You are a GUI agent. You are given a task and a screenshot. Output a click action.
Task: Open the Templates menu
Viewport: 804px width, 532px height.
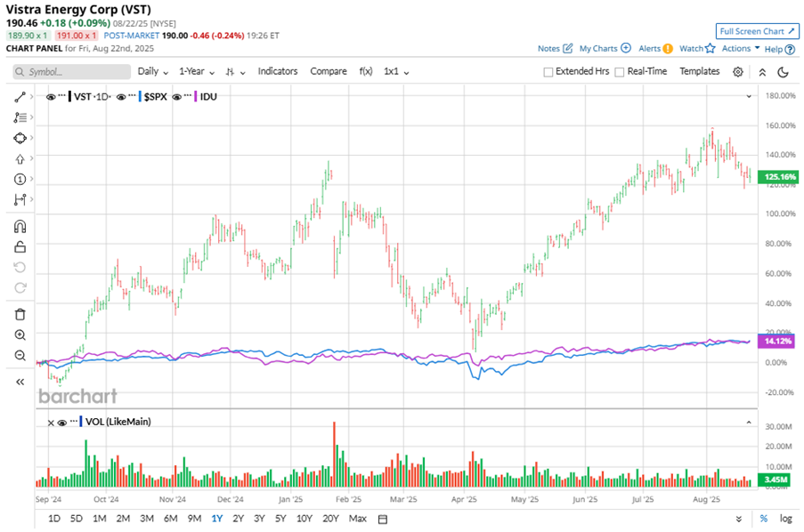[700, 71]
